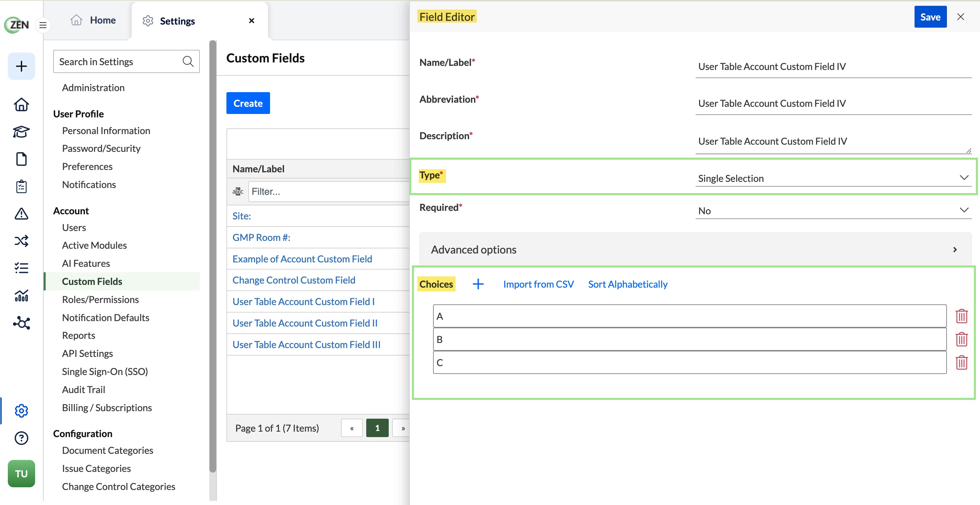Open Active Modules settings
The width and height of the screenshot is (980, 505).
[94, 245]
